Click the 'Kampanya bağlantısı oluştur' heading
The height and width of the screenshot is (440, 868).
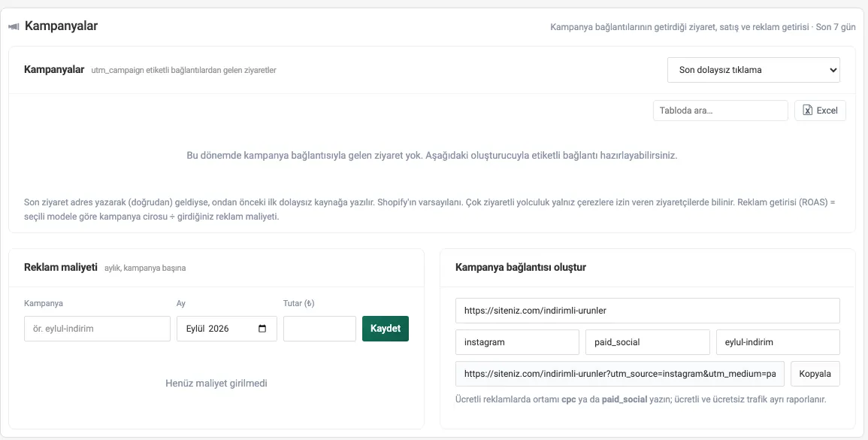[520, 267]
